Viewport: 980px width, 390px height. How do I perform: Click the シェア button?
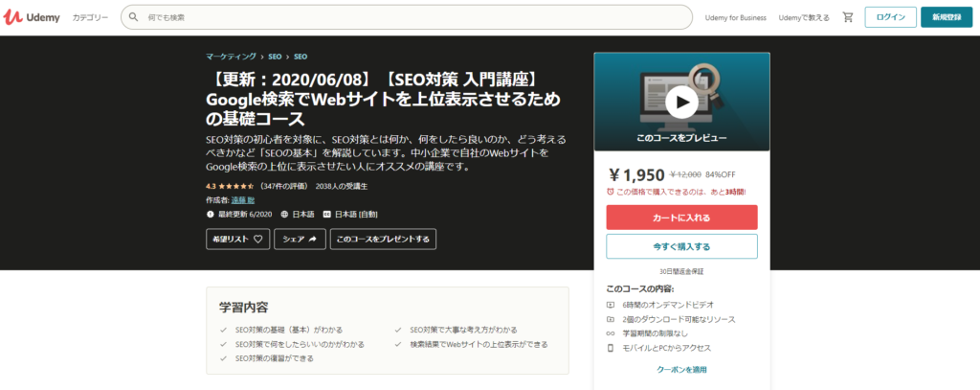(300, 240)
